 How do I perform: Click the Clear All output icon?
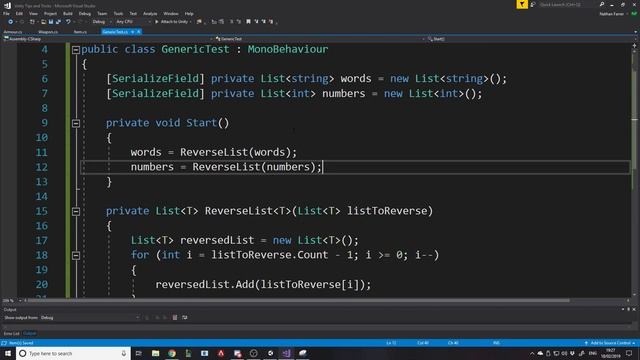tap(175, 318)
